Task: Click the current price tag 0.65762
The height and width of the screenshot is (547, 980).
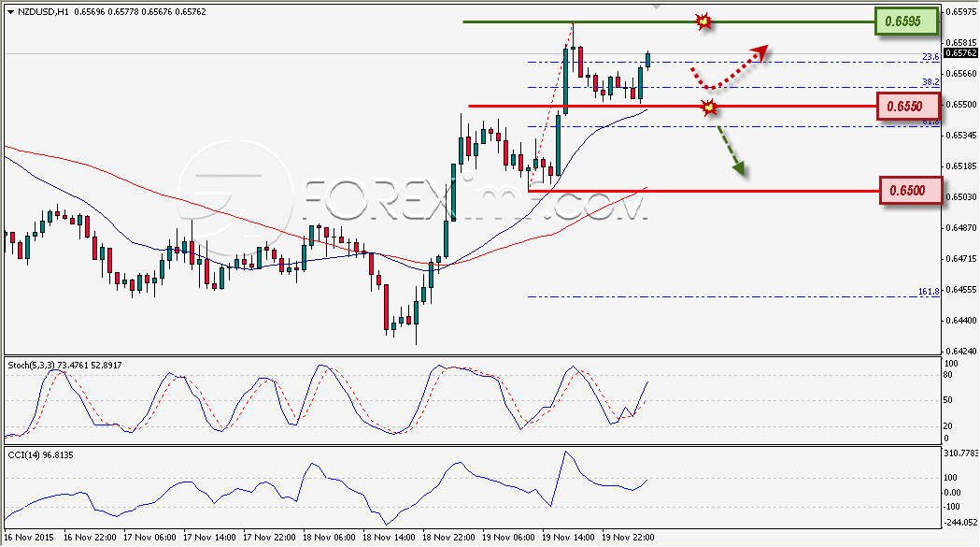Action: [960, 53]
